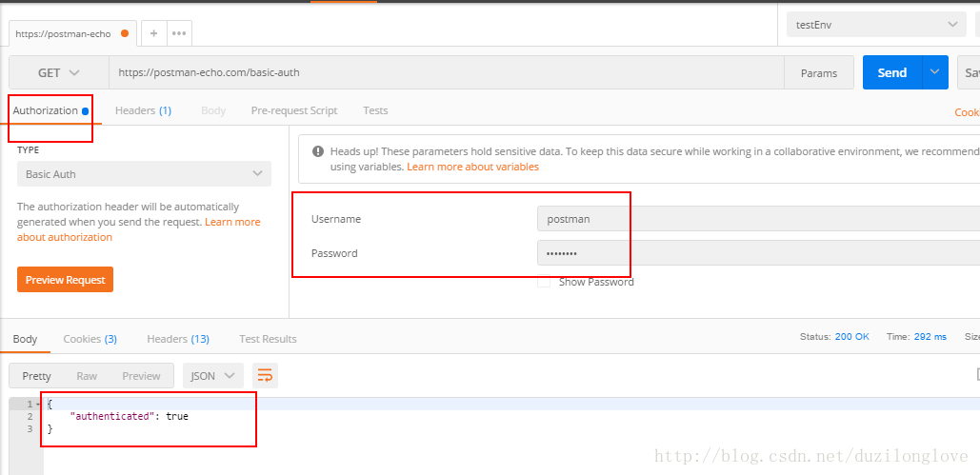Click the Username input field
Screen dimensions: 980x475
click(x=758, y=219)
